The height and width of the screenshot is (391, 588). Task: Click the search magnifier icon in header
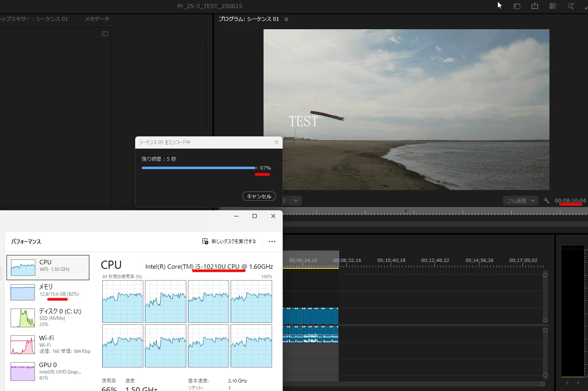point(571,6)
